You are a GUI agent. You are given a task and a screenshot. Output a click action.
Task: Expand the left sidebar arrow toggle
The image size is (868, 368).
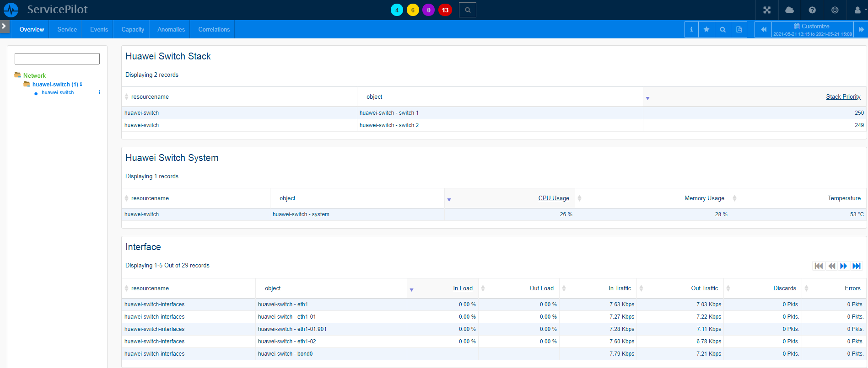[x=4, y=26]
